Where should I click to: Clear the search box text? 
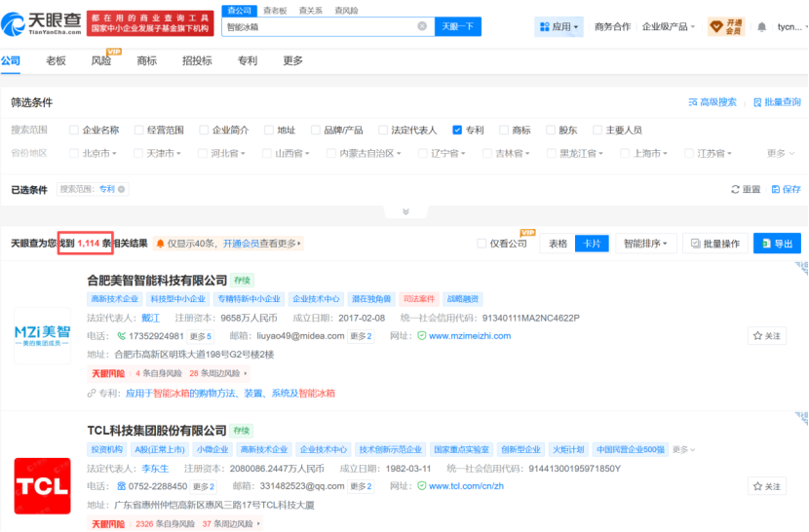(422, 26)
